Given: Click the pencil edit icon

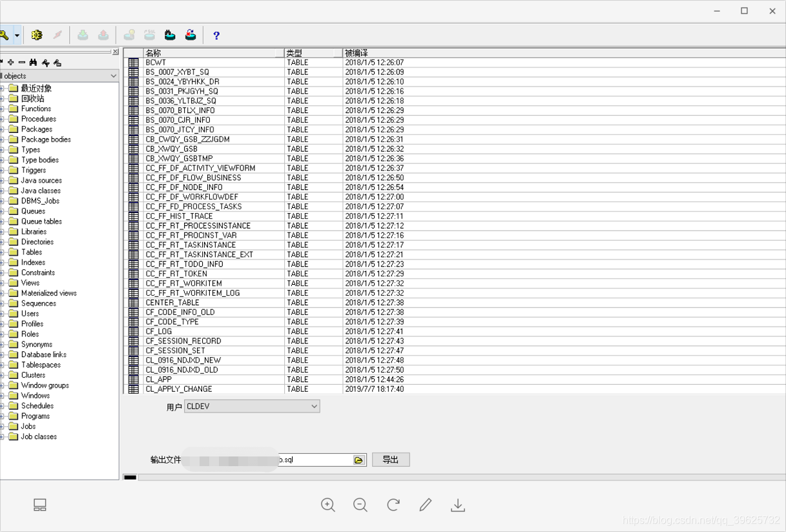Looking at the screenshot, I should click(x=426, y=505).
